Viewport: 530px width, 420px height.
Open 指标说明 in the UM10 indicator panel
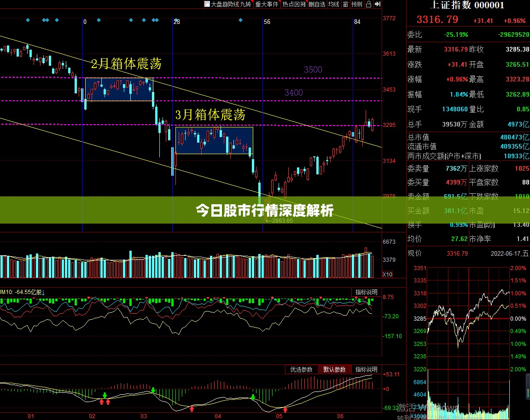367,292
